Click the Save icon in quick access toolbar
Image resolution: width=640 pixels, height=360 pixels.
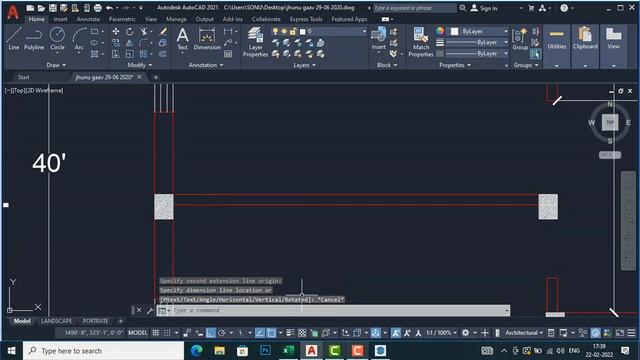(53, 8)
